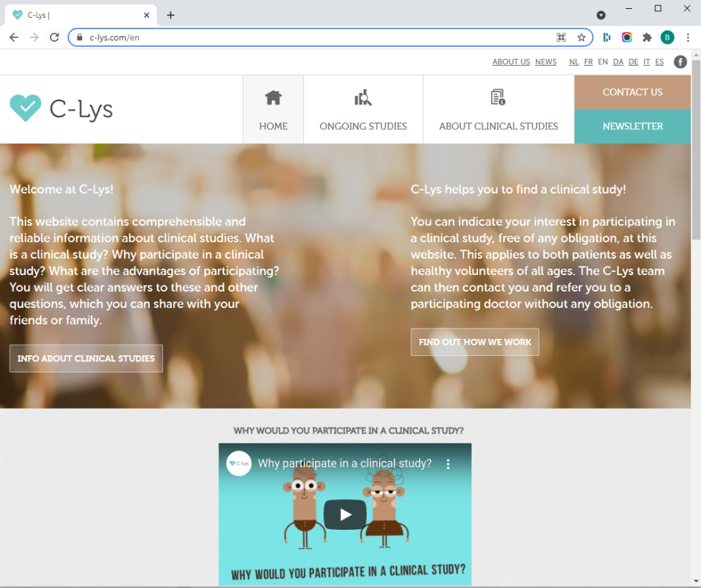Open video three-dot options menu

[448, 463]
